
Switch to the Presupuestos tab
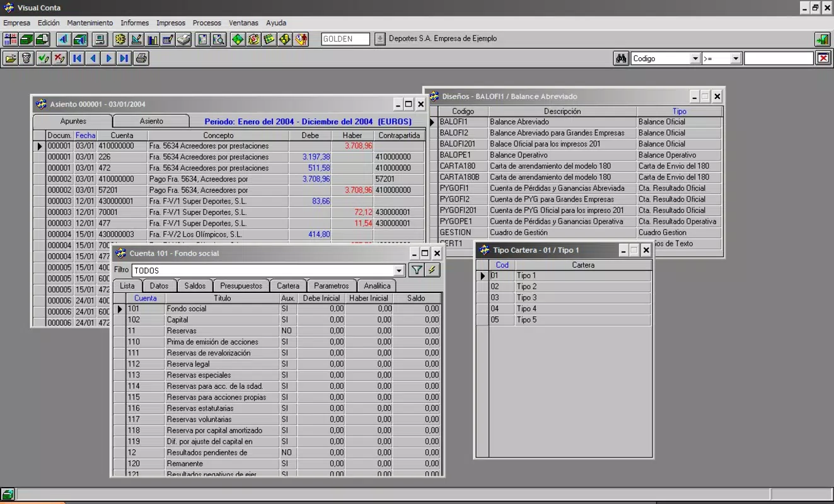pyautogui.click(x=241, y=286)
